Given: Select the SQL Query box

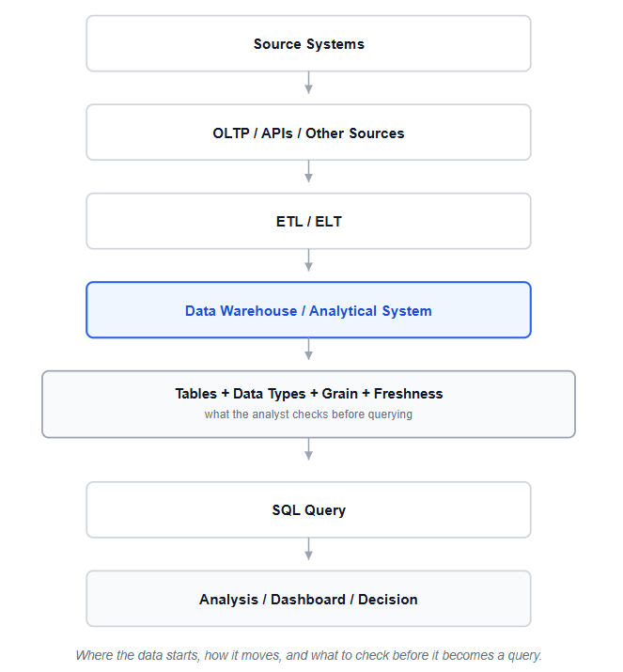Looking at the screenshot, I should click(308, 509).
